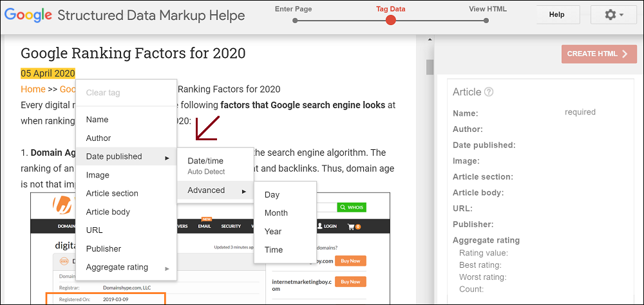Select Day in the Advanced submenu

point(285,194)
